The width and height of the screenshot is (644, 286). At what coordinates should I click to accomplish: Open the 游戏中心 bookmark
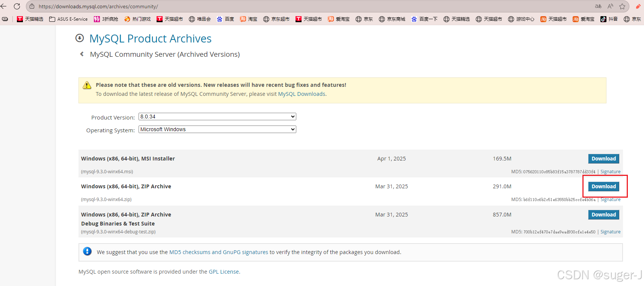tap(521, 19)
